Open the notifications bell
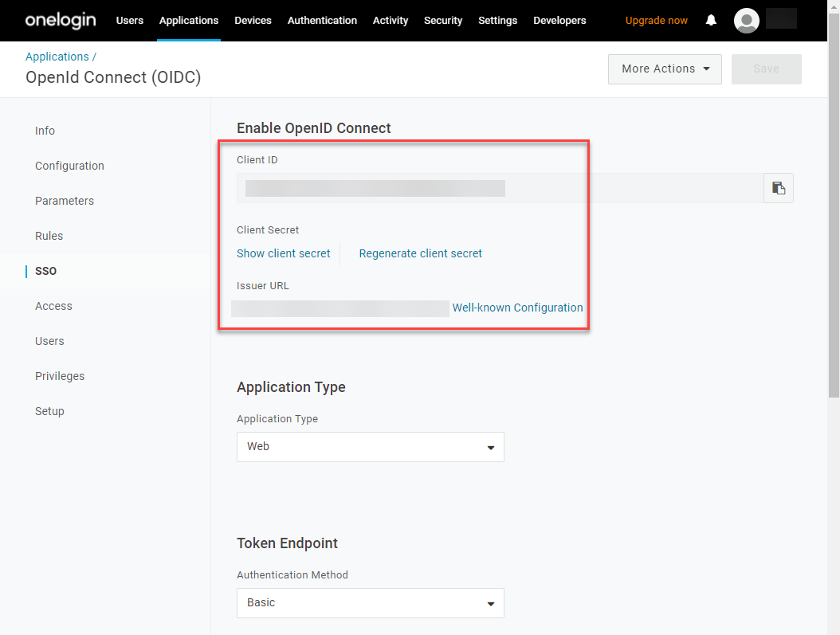 (x=711, y=21)
